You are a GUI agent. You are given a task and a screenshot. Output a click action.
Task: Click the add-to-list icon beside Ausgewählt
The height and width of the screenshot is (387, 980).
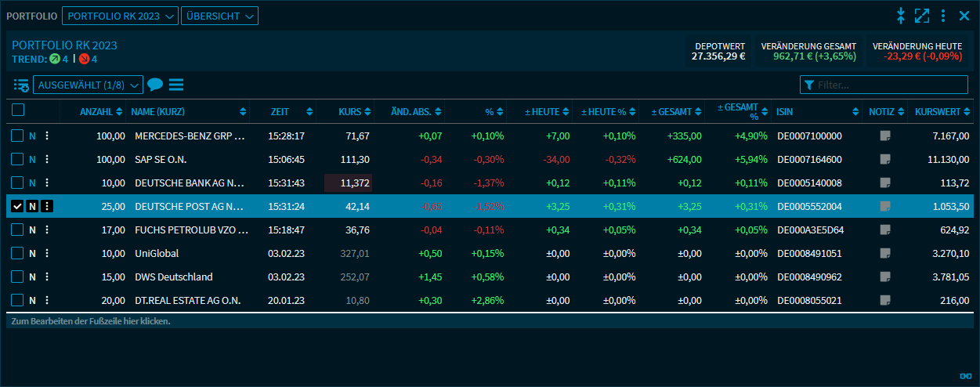click(21, 85)
